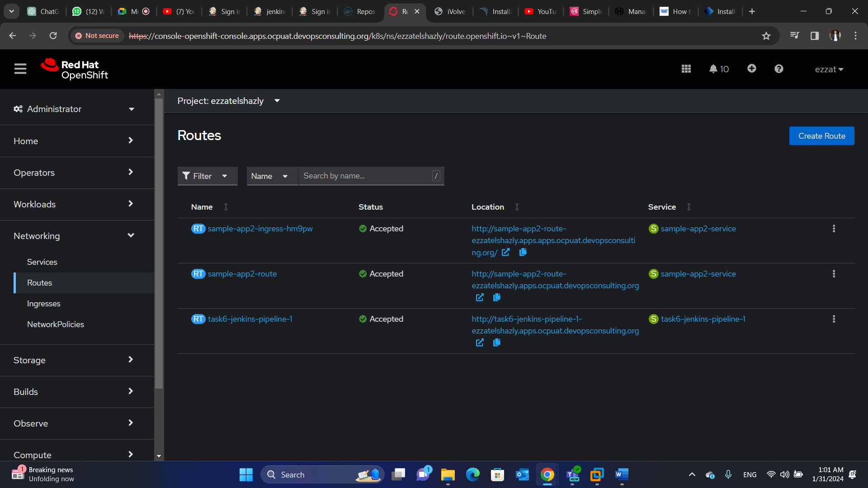Image resolution: width=868 pixels, height=488 pixels.
Task: Sort routes table by Name column
Action: point(202,207)
